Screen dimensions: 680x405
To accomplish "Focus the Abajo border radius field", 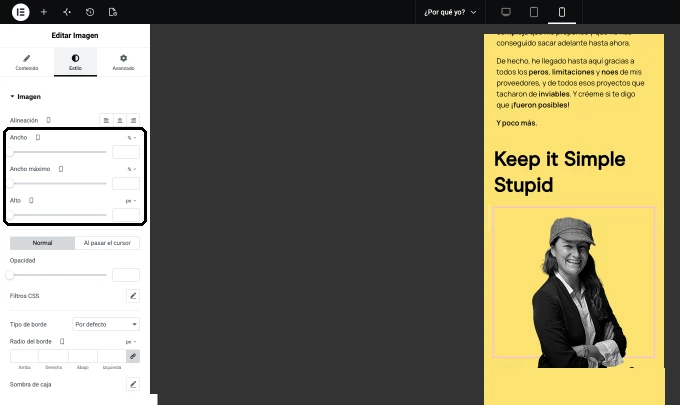I will (x=83, y=356).
